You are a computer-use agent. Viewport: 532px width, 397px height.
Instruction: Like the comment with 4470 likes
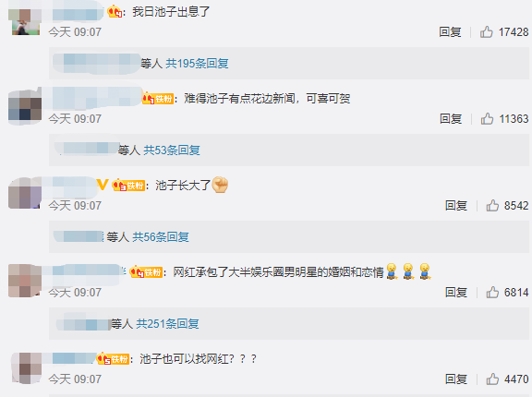(492, 379)
